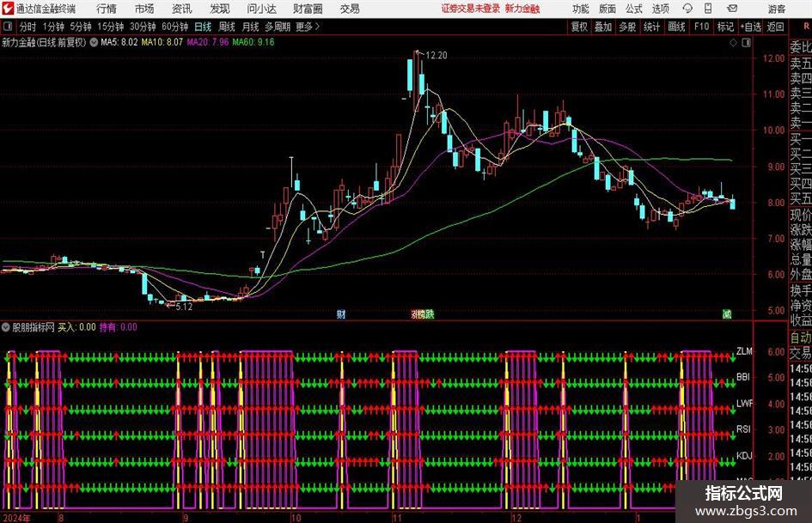The height and width of the screenshot is (523, 812).
Task: Switch to 5分钟 chart period
Action: pyautogui.click(x=81, y=27)
